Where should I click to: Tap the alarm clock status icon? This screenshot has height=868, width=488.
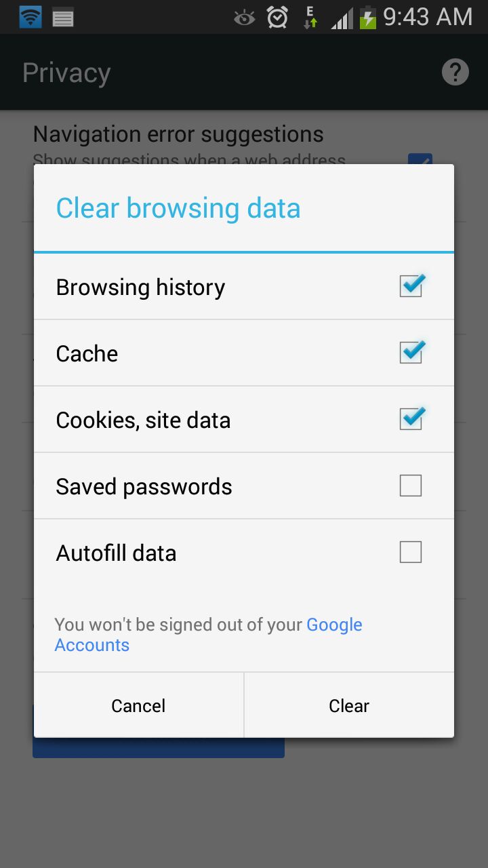[277, 17]
